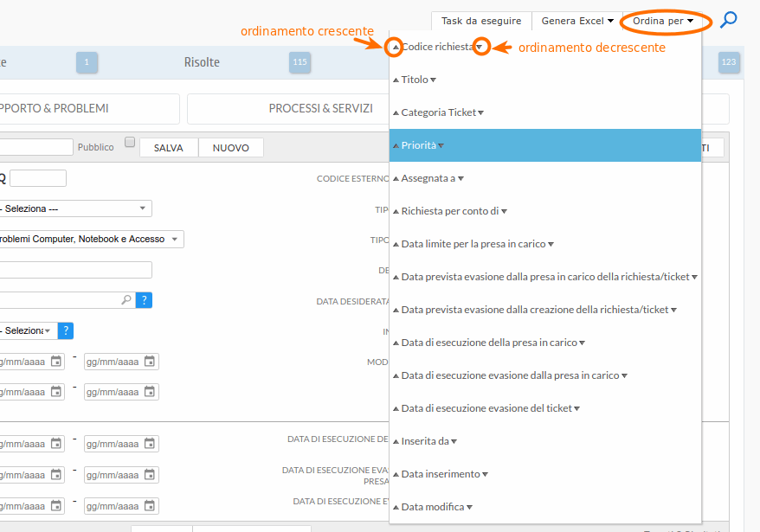
Task: Sort Data inserimento descending arrow
Action: (x=486, y=475)
